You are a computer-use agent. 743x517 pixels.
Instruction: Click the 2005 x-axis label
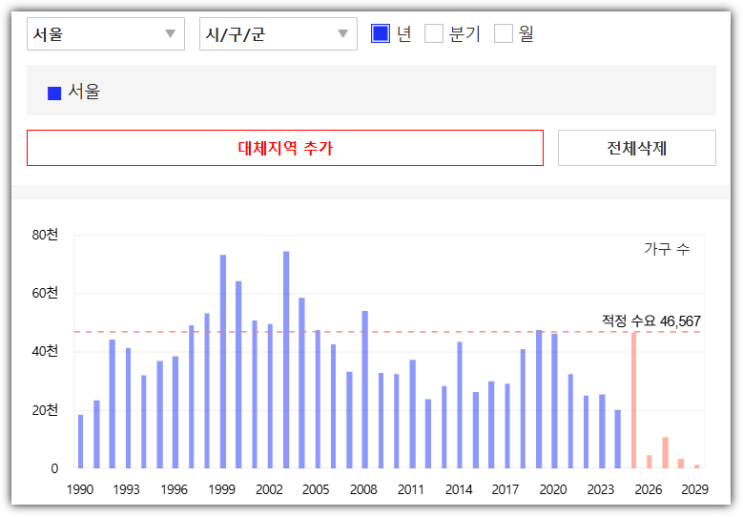point(316,490)
